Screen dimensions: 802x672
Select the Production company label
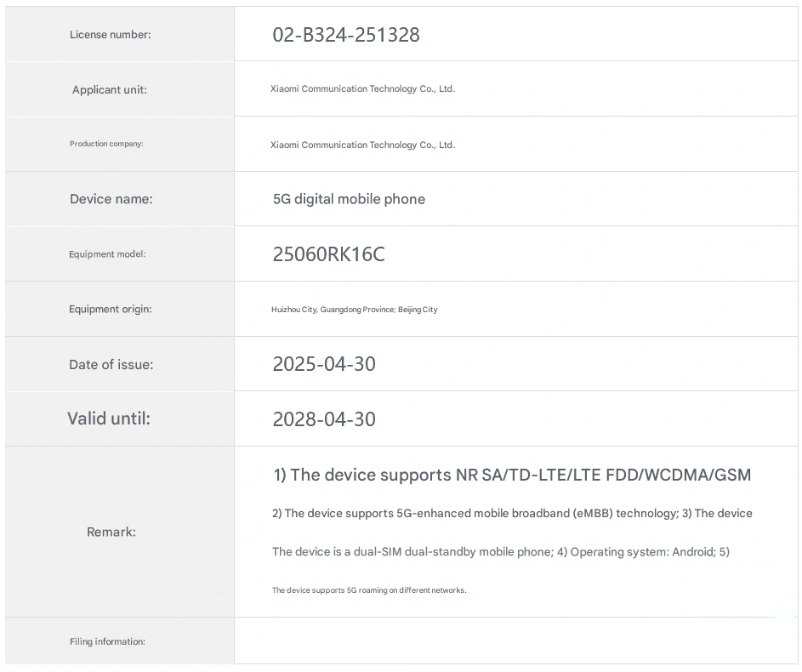(x=106, y=144)
